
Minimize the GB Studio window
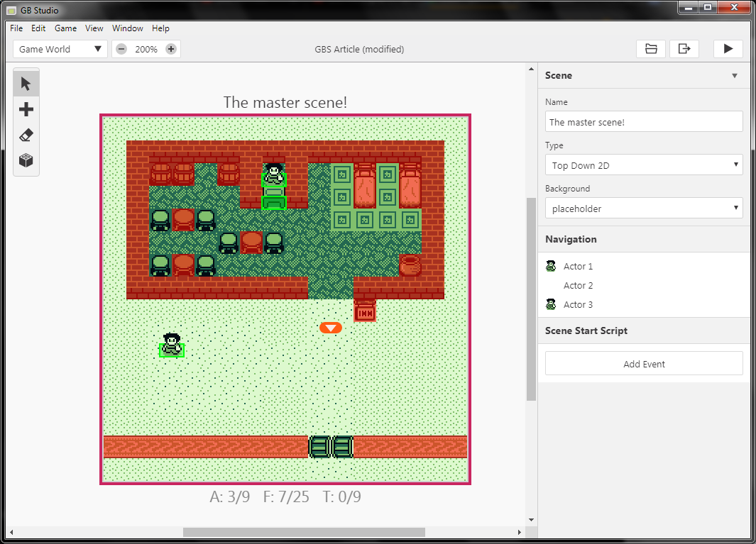tap(689, 7)
